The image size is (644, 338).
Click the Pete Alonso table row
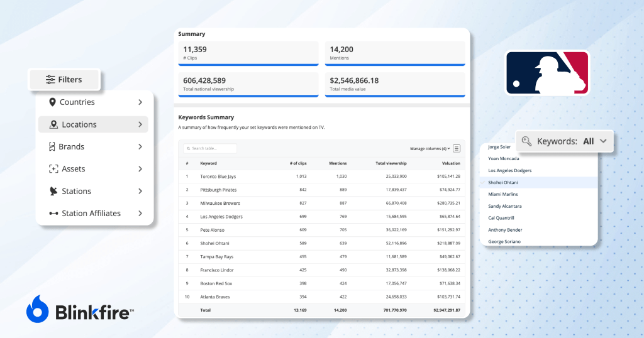click(322, 230)
